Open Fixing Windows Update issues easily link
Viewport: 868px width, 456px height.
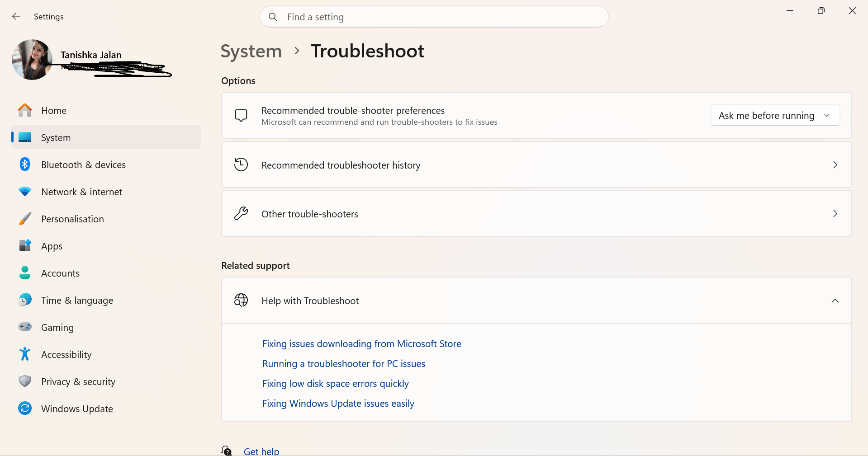tap(338, 404)
